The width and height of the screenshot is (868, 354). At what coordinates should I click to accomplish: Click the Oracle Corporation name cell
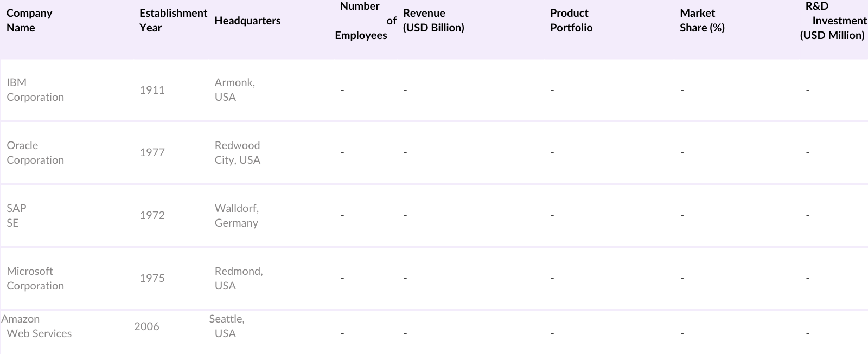35,153
